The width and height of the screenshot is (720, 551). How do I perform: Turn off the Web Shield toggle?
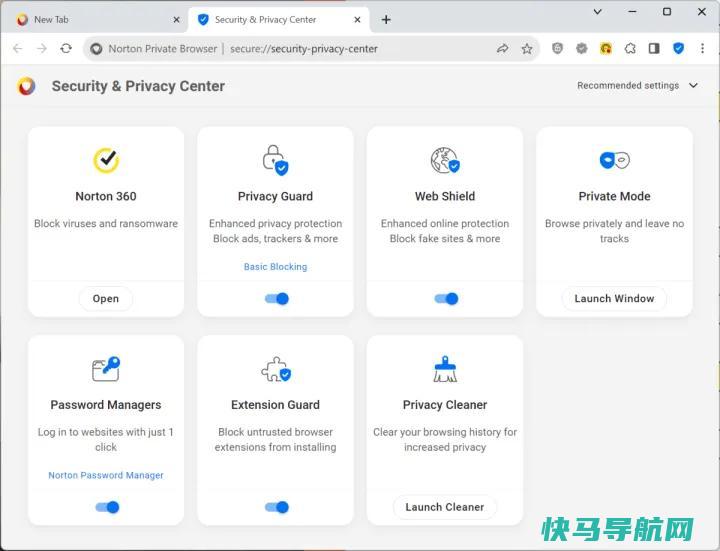tap(446, 299)
